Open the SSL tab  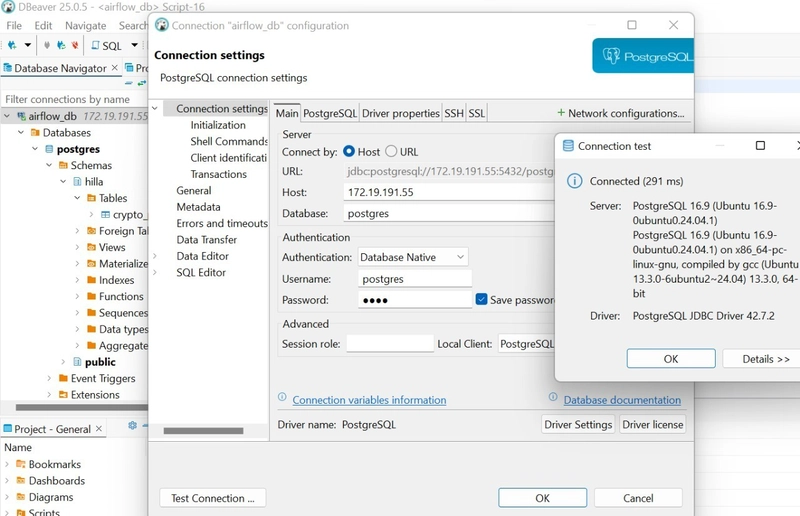click(x=477, y=113)
